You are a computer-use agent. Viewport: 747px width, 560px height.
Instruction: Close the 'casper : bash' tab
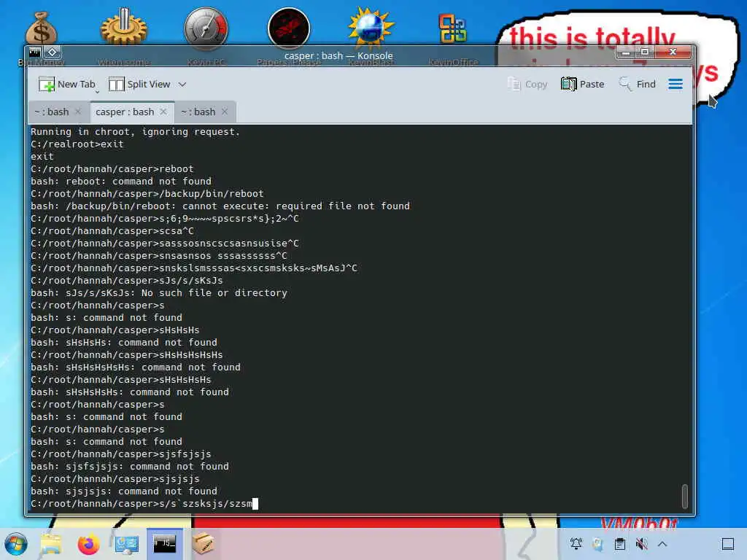pos(163,112)
